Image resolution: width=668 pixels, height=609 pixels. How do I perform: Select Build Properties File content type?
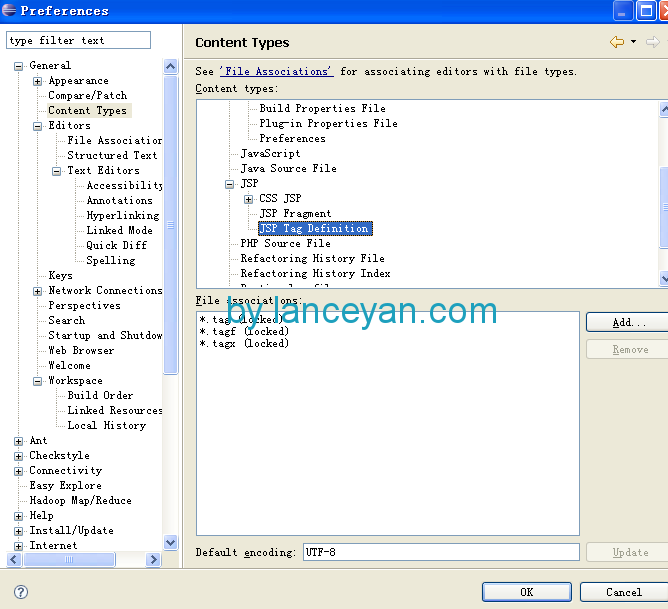tap(322, 108)
